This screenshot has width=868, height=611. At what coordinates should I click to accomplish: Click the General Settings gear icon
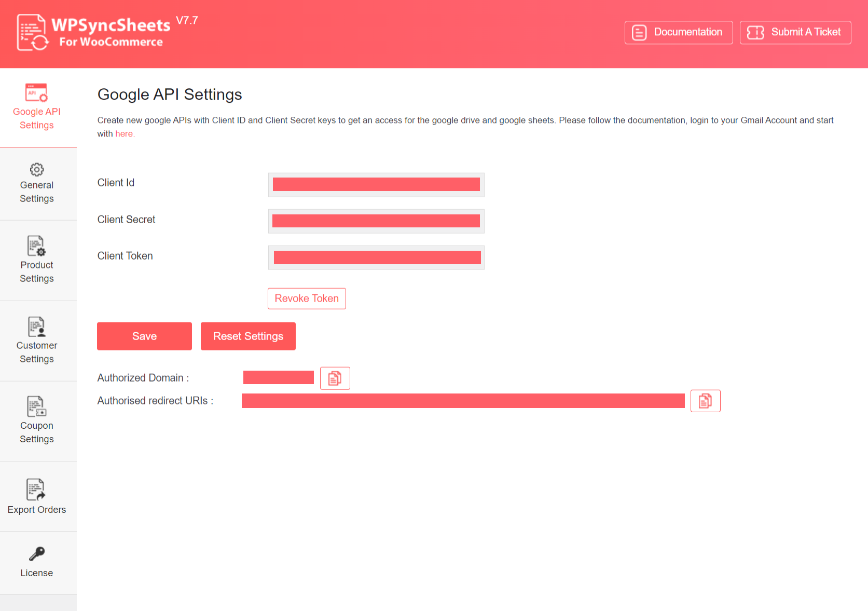tap(37, 169)
